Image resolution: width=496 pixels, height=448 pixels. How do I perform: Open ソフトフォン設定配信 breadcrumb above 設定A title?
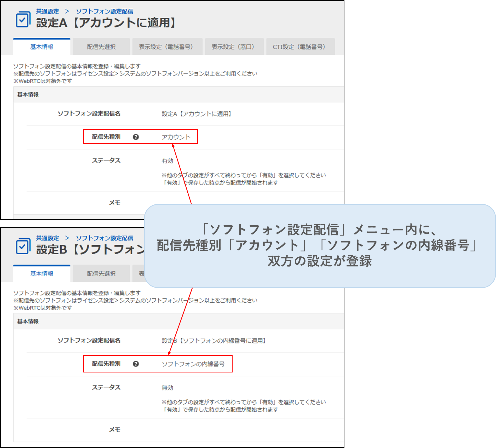pyautogui.click(x=105, y=12)
